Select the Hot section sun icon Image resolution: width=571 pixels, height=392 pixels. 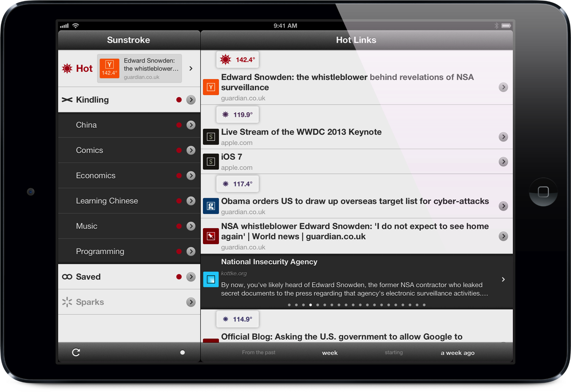[x=67, y=68]
